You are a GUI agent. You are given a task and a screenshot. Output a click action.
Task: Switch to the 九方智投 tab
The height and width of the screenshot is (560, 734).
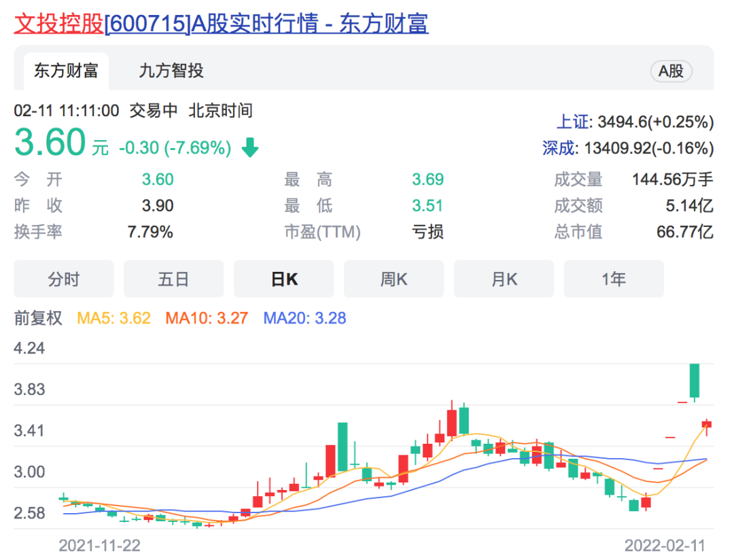tap(171, 71)
